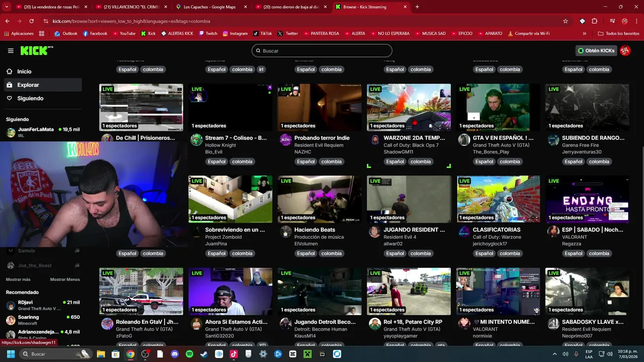Open Spotify from the taskbar
This screenshot has height=362, width=644.
(189, 354)
